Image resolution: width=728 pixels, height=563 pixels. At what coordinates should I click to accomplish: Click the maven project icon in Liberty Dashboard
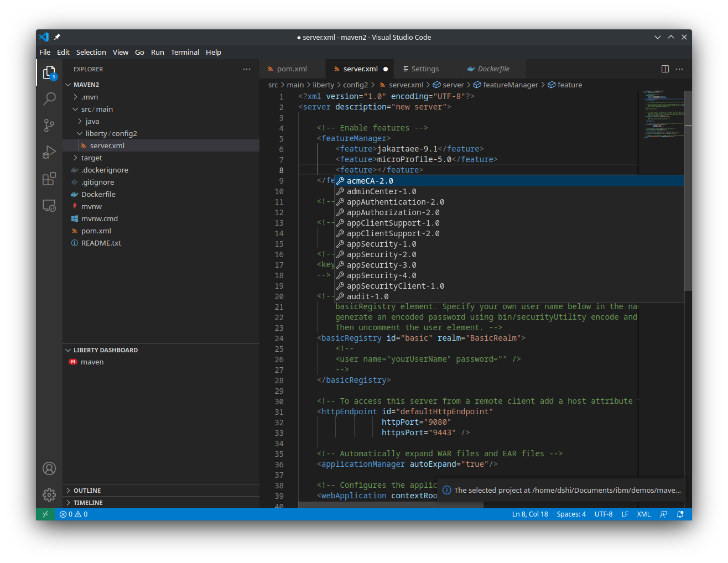pyautogui.click(x=73, y=362)
